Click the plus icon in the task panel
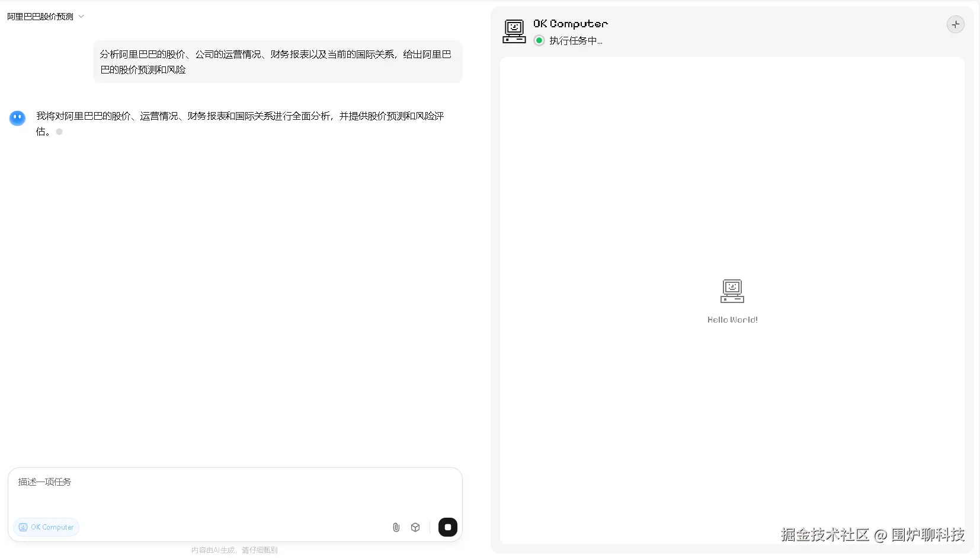The image size is (980, 558). click(955, 24)
